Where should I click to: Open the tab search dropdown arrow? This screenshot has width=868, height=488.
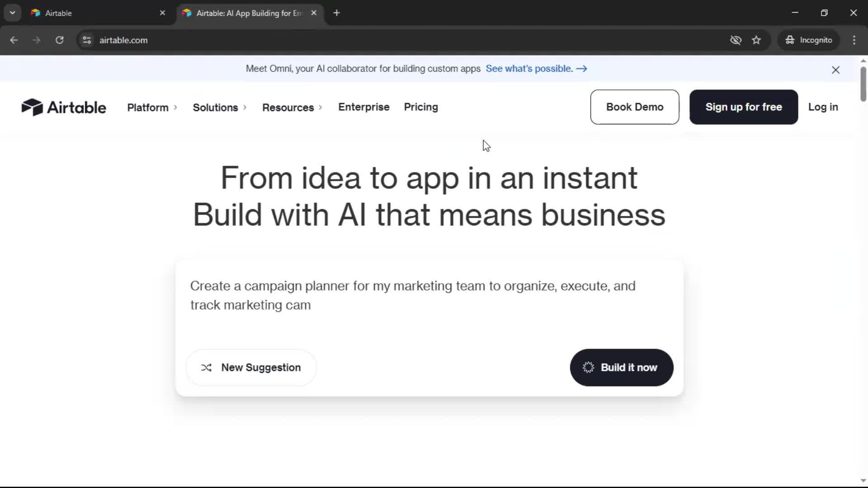[13, 13]
